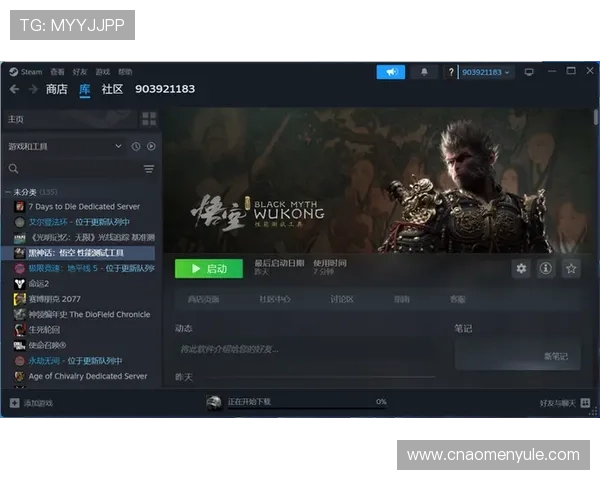
Task: Collapse the 未分类 category
Action: click(x=8, y=191)
